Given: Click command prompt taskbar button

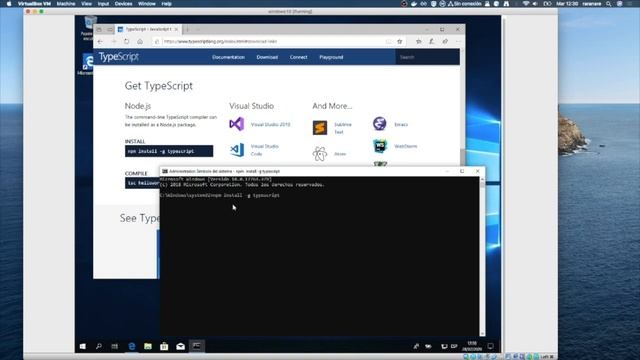Looking at the screenshot, I should pyautogui.click(x=197, y=346).
